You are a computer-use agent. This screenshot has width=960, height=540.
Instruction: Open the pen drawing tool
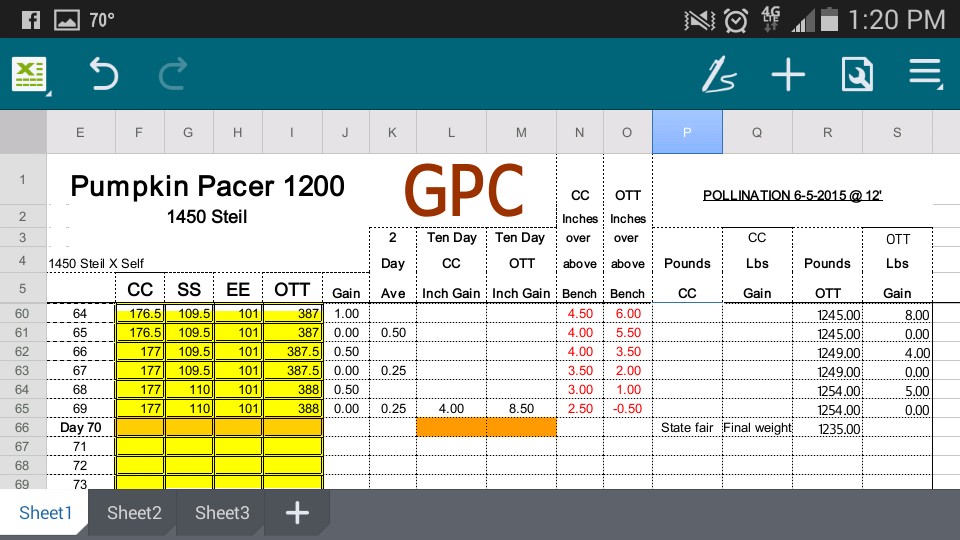pyautogui.click(x=718, y=75)
